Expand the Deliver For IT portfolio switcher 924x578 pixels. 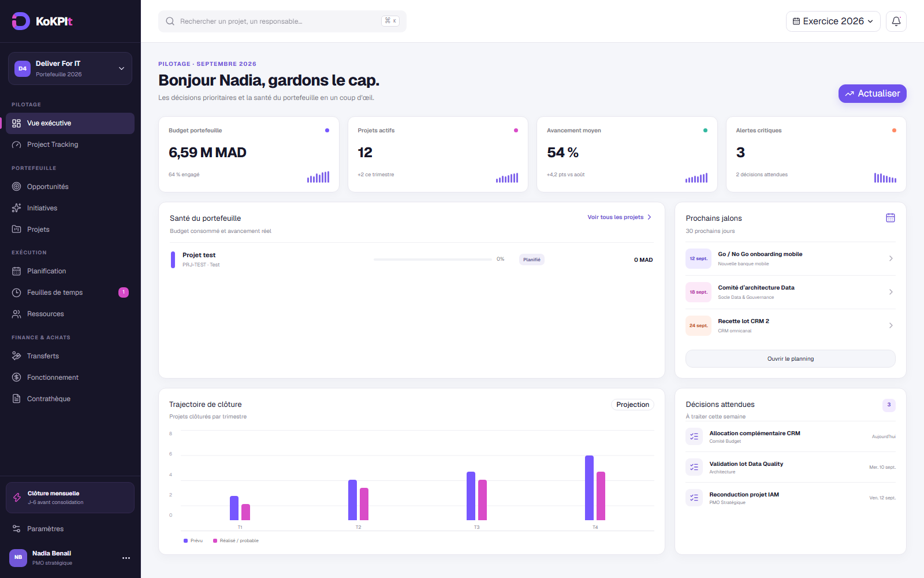pyautogui.click(x=70, y=68)
